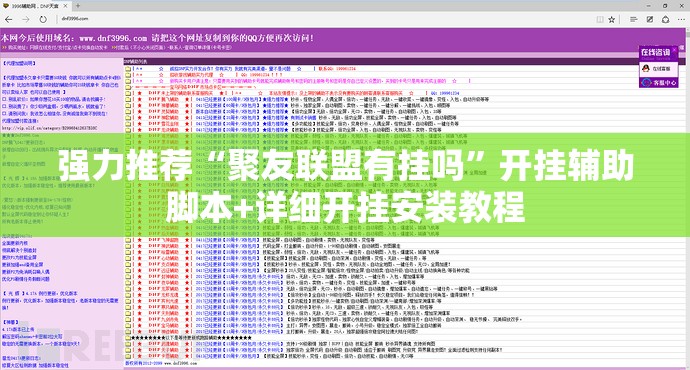The height and width of the screenshot is (370, 690).
Task: Go back using the browser back arrow
Action: point(8,19)
